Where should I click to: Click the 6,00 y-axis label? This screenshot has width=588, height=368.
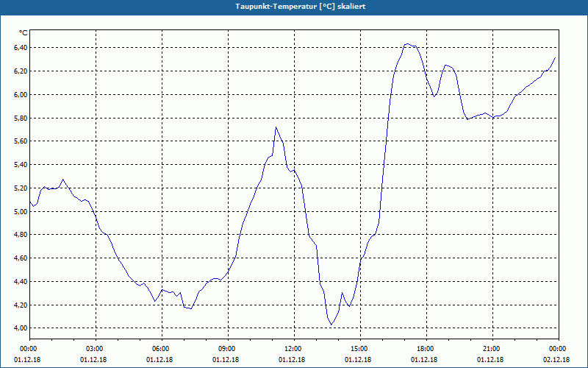pos(21,95)
